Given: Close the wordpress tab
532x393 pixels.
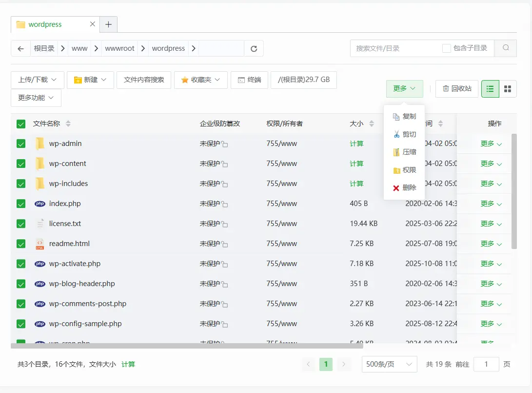Looking at the screenshot, I should [x=92, y=24].
